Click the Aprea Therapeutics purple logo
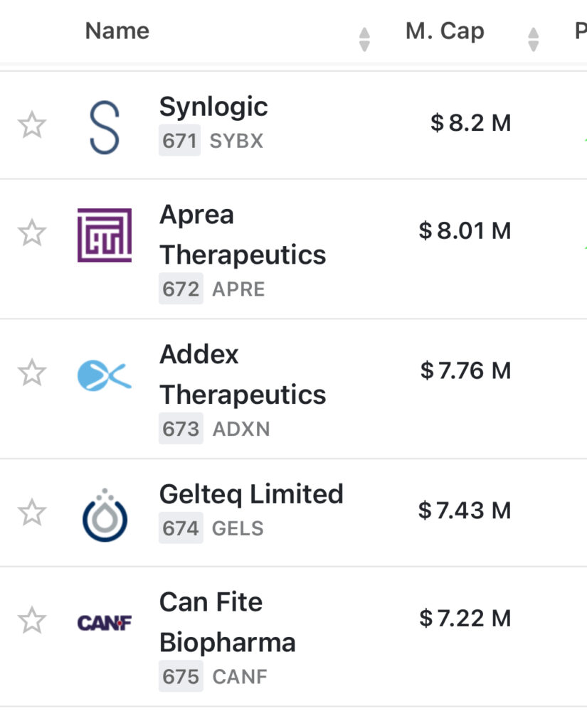The width and height of the screenshot is (587, 728). [104, 235]
